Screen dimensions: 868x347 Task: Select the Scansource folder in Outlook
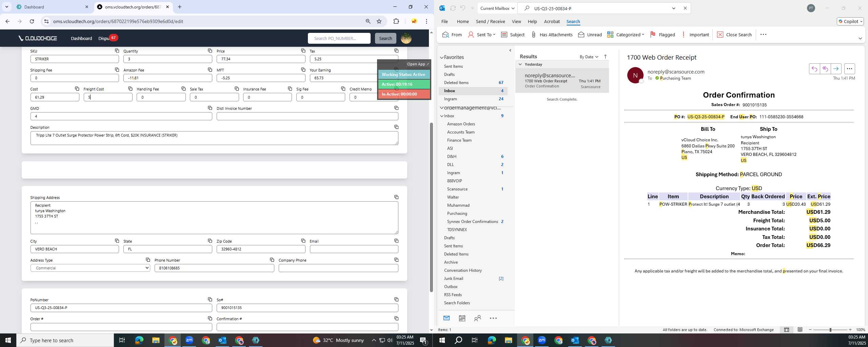point(457,189)
